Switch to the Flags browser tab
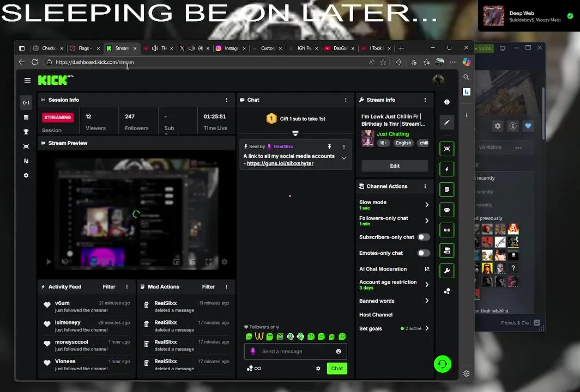 point(84,48)
